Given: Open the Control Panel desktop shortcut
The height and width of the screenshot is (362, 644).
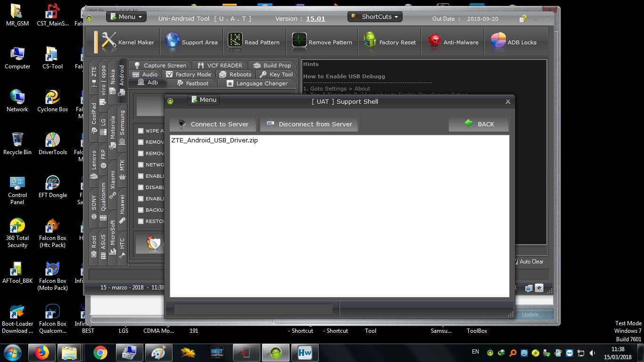Looking at the screenshot, I should coord(17,190).
